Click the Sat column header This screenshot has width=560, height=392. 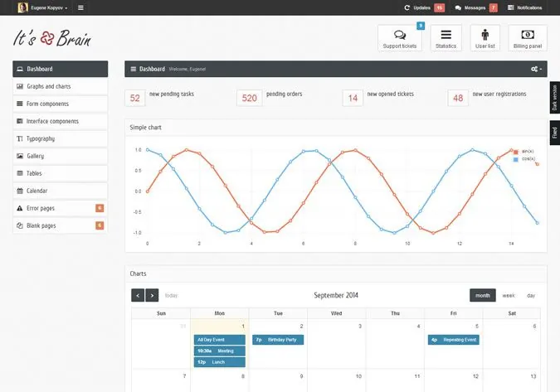512,313
